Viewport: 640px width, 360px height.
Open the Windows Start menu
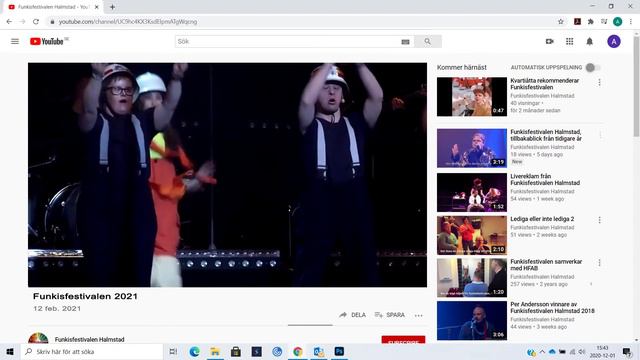pos(10,351)
